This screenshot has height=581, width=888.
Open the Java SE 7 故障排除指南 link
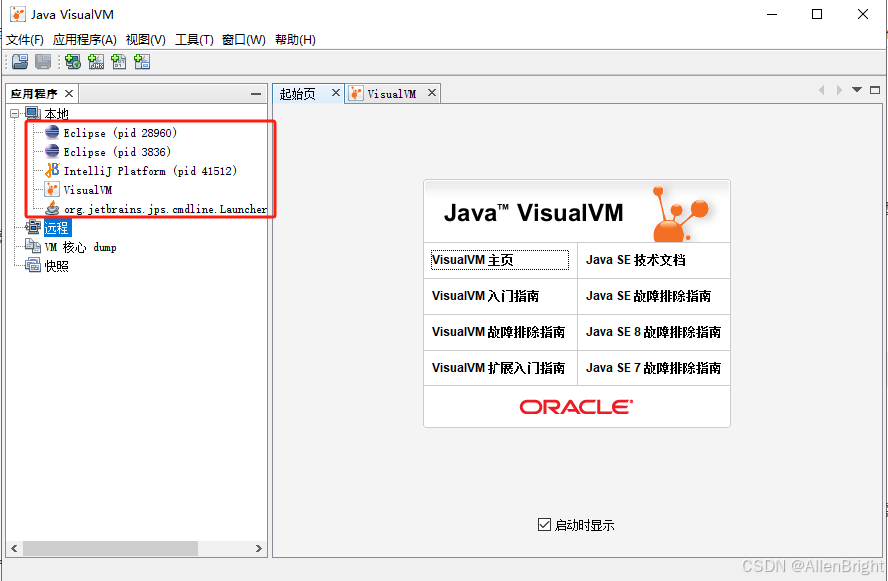(x=654, y=368)
